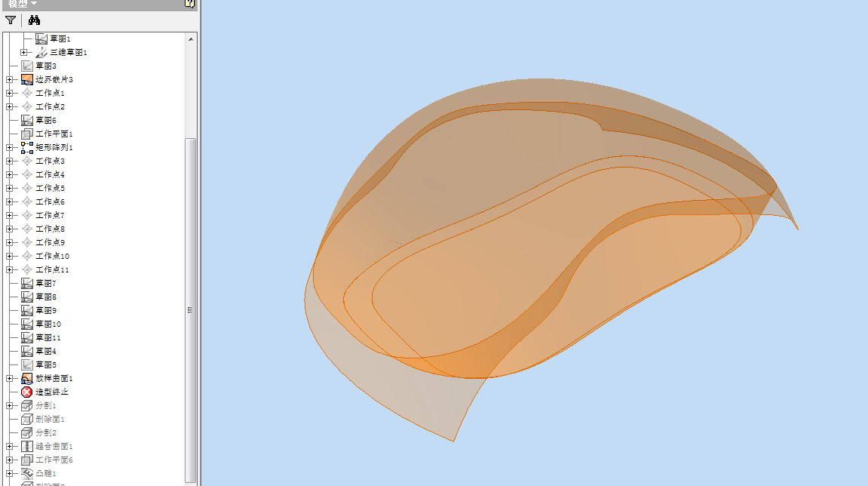
Task: Select the 草图11 label
Action: pyautogui.click(x=48, y=337)
